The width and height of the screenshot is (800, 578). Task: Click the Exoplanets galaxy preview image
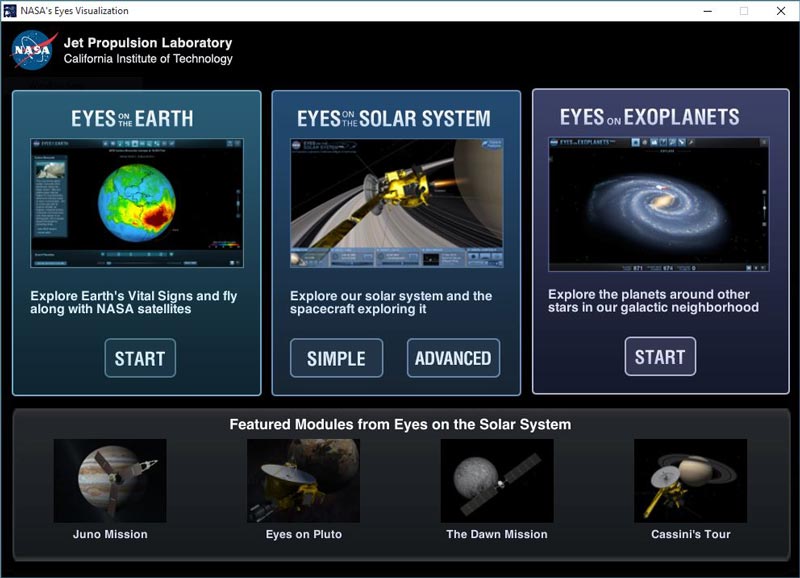(658, 204)
